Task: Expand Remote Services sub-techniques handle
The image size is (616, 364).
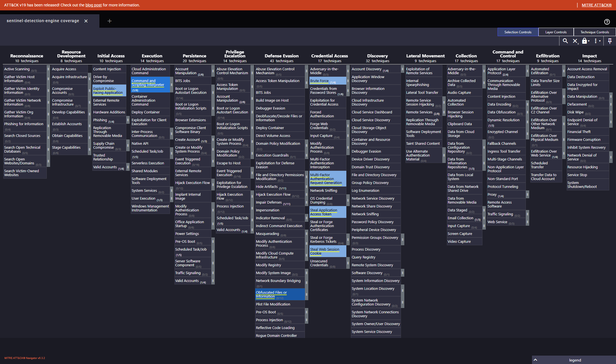Action: pos(444,112)
